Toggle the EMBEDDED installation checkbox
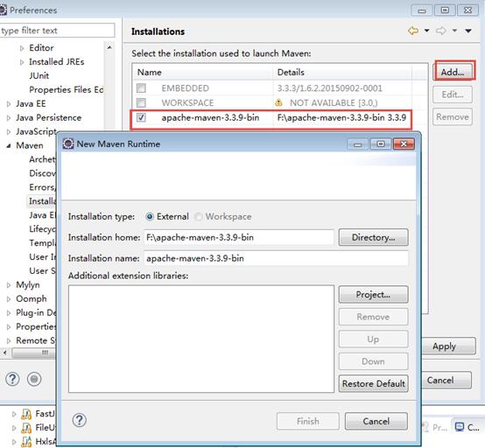 pos(141,88)
